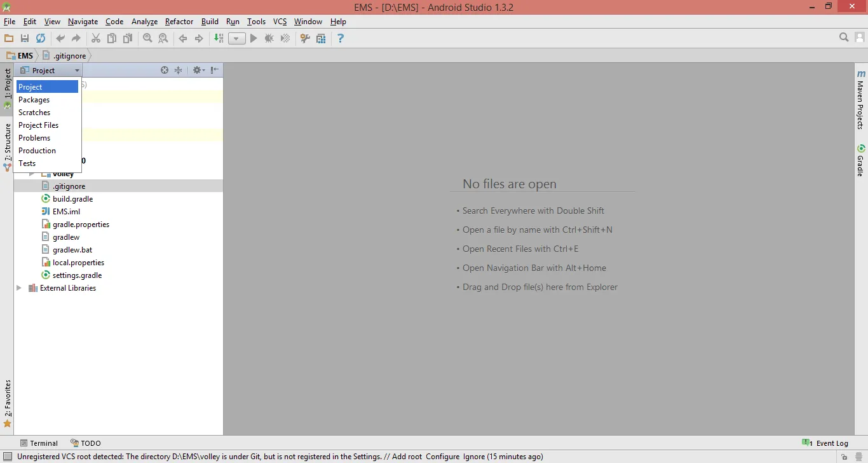Expand the External Libraries tree node
This screenshot has width=868, height=463.
[x=19, y=288]
